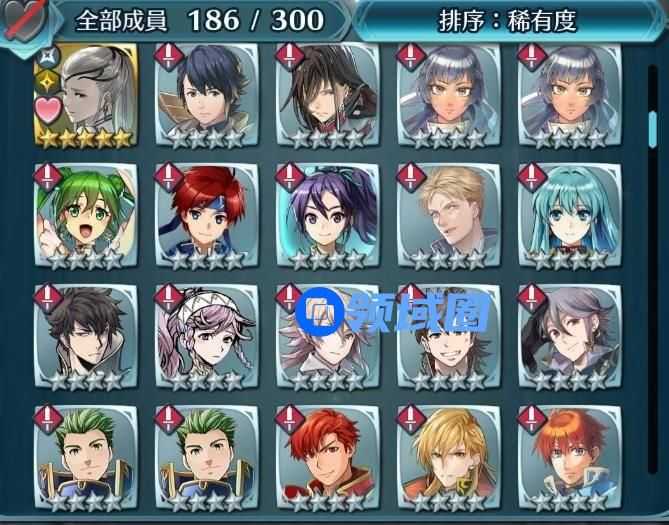Viewport: 669px width, 525px height.
Task: Select the five-star silver-haired hero
Action: pos(87,96)
